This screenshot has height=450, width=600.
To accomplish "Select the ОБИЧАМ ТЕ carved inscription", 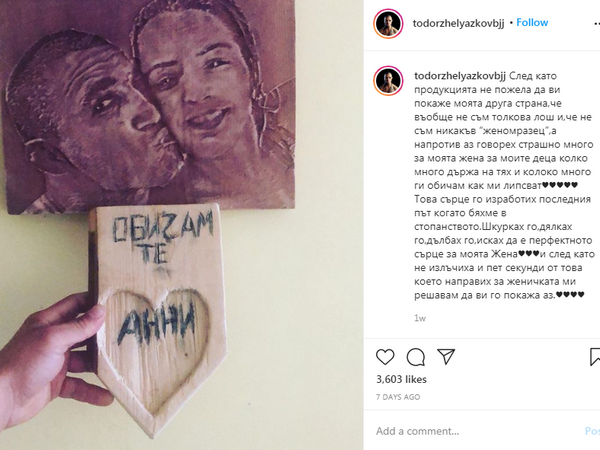I will (162, 239).
